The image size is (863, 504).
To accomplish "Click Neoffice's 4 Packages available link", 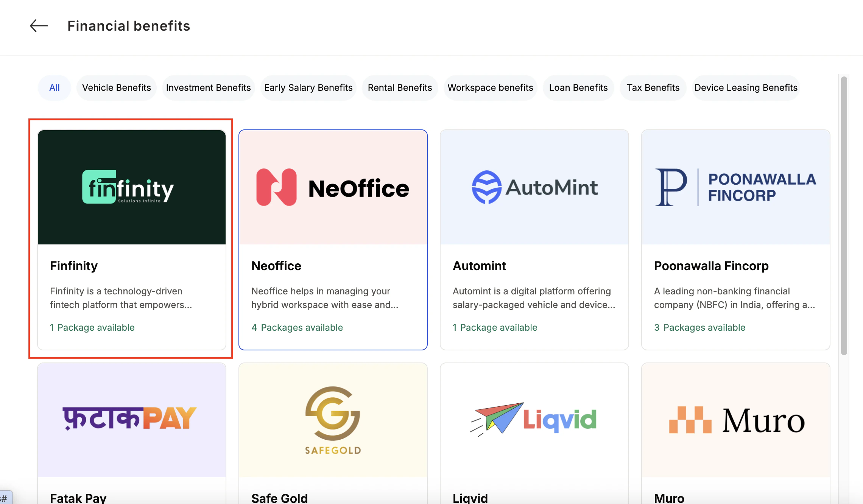I will click(297, 327).
